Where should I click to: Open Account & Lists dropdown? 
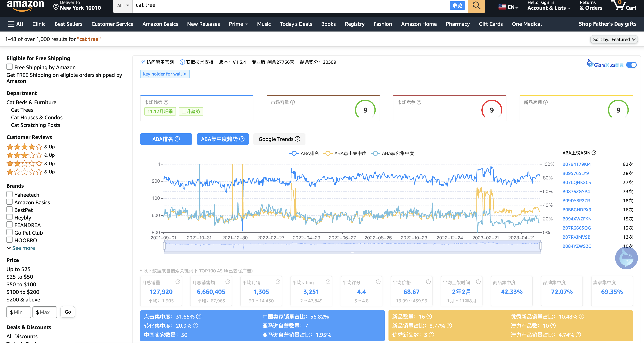tap(549, 6)
